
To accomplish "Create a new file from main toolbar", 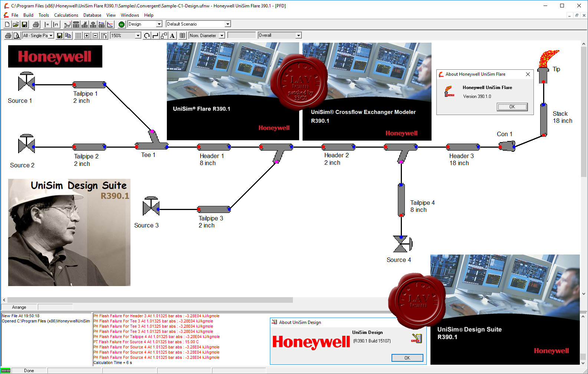I will point(7,24).
